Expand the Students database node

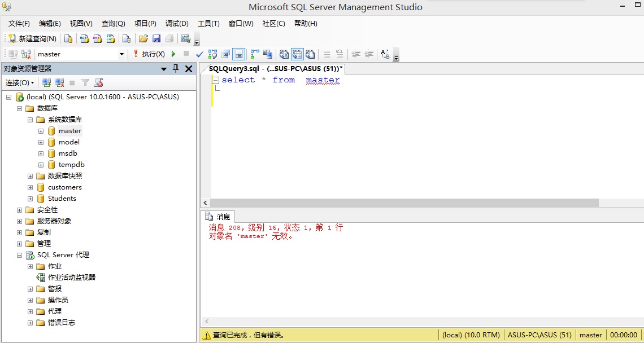30,199
